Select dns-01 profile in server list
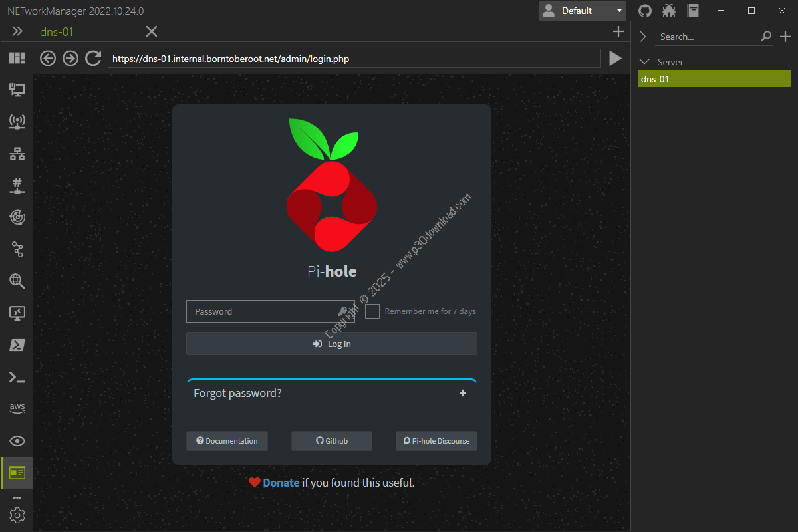 (x=714, y=79)
